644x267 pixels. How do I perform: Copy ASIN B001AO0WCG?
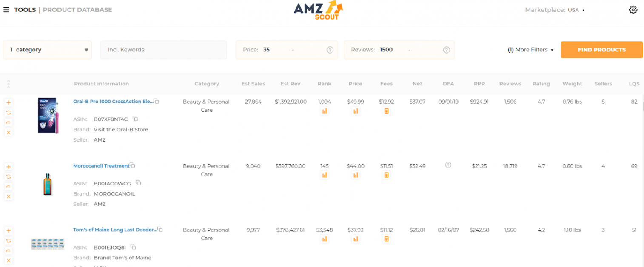coord(138,183)
